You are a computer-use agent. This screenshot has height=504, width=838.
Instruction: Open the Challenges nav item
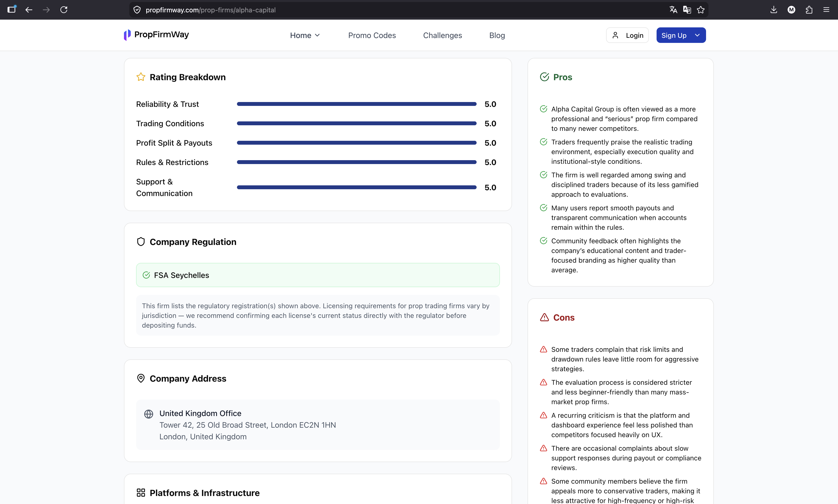click(442, 35)
